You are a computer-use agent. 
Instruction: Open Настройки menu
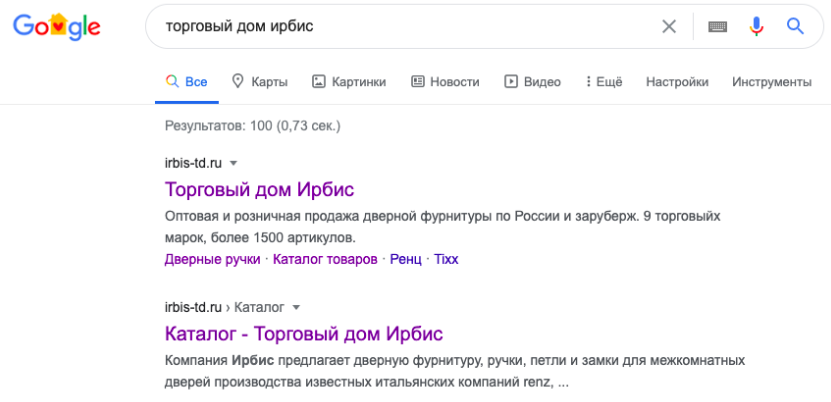point(677,82)
